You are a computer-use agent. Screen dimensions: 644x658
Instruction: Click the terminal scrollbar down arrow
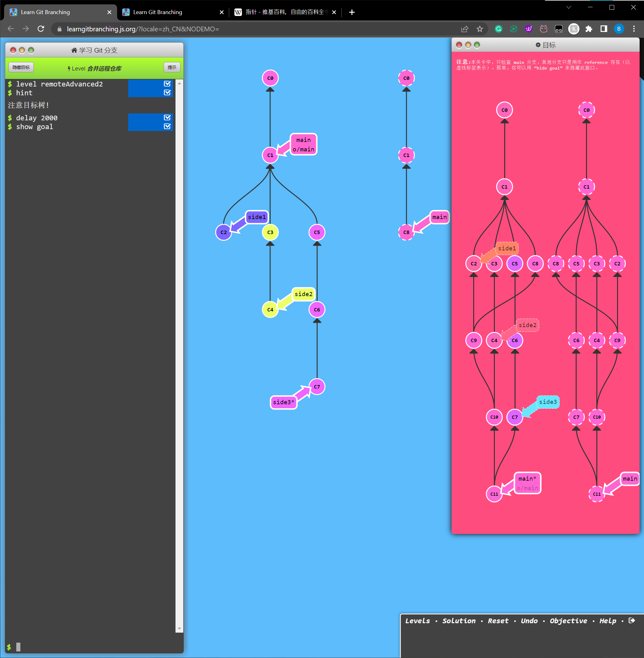click(x=179, y=629)
